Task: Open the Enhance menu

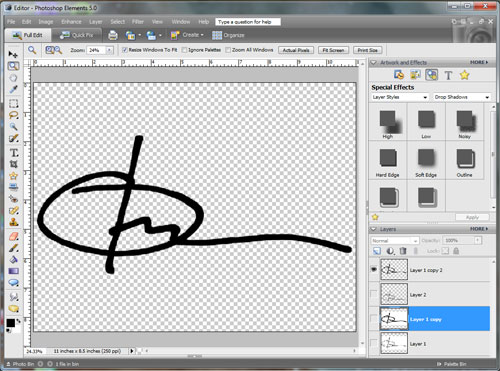Action: point(71,22)
